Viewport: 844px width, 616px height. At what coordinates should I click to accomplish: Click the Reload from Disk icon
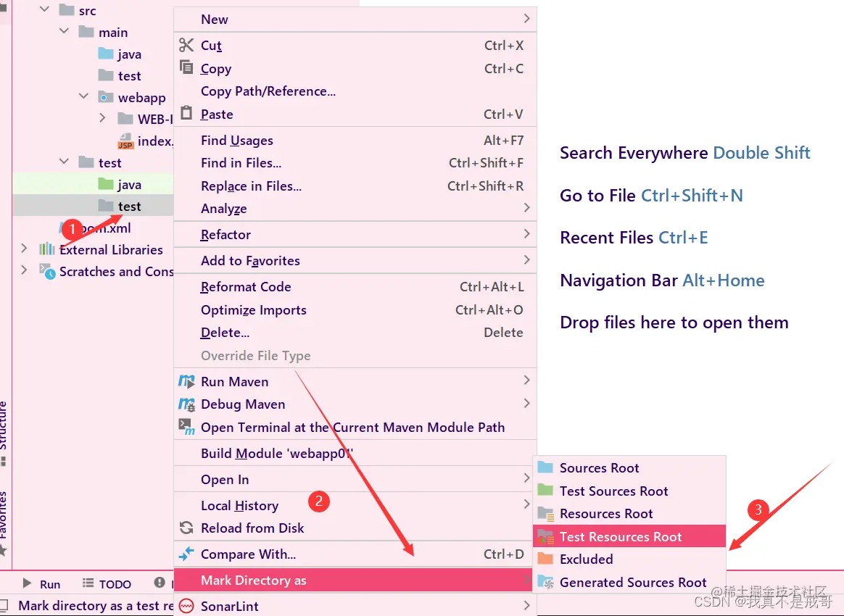(x=186, y=528)
